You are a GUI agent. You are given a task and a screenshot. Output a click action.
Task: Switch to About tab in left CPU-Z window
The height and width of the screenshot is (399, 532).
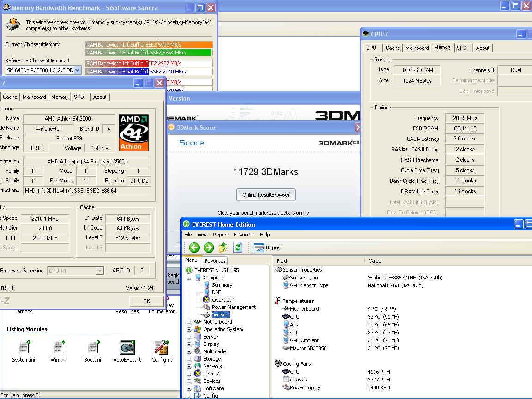[x=100, y=97]
